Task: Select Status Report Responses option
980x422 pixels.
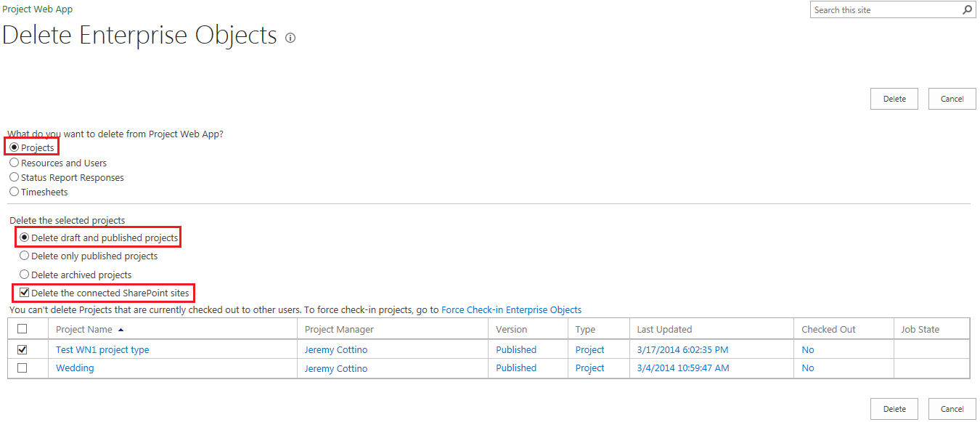Action: (14, 176)
